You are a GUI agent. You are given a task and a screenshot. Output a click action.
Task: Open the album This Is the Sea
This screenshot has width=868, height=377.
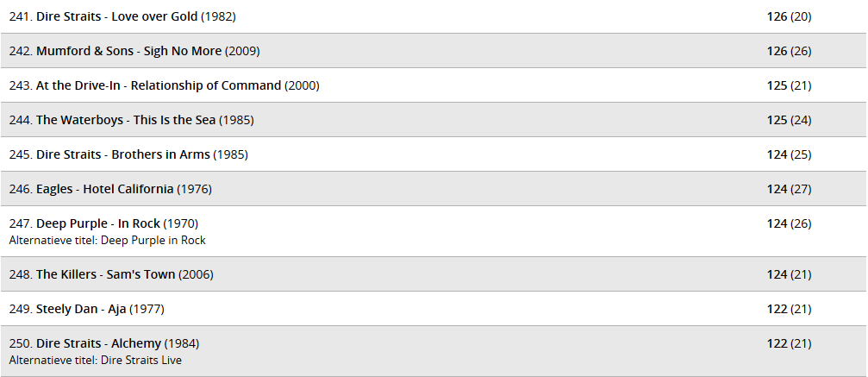[x=174, y=120]
